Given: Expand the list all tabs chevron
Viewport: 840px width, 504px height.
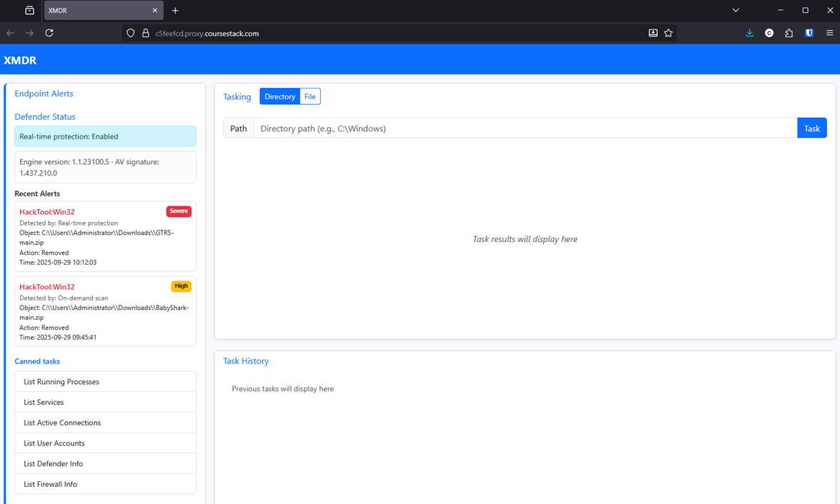Looking at the screenshot, I should coord(736,11).
